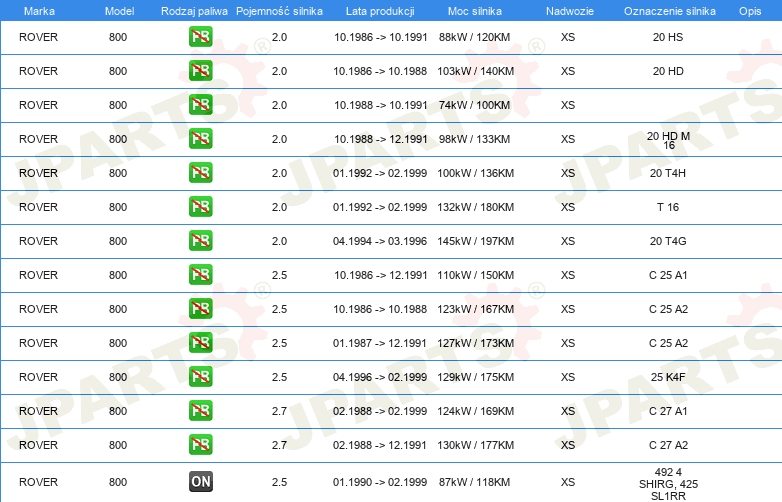This screenshot has height=502, width=782.
Task: Click petrol fuel icon in C 27 A1 row
Action: pos(200,411)
